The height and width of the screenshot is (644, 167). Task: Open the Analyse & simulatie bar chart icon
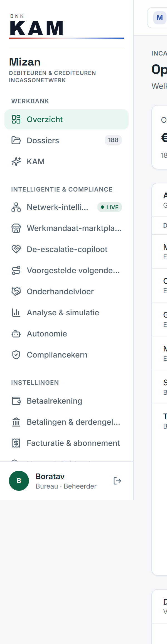point(16,313)
